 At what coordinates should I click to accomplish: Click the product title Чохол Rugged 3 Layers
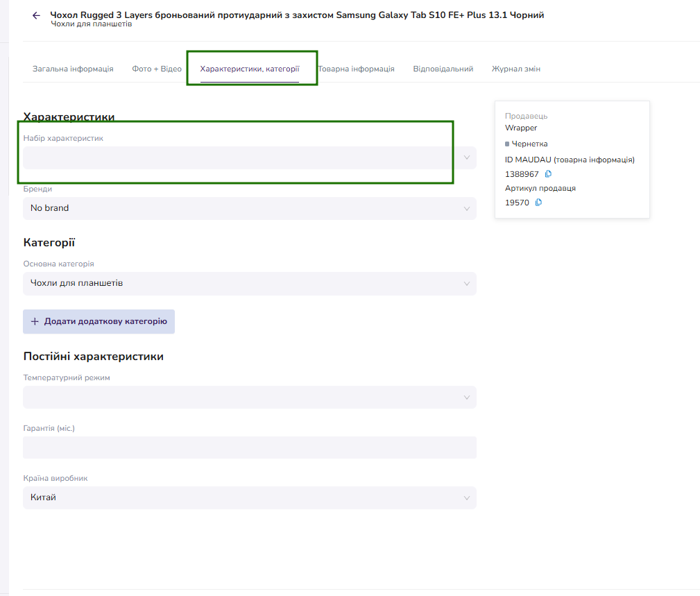[x=297, y=15]
